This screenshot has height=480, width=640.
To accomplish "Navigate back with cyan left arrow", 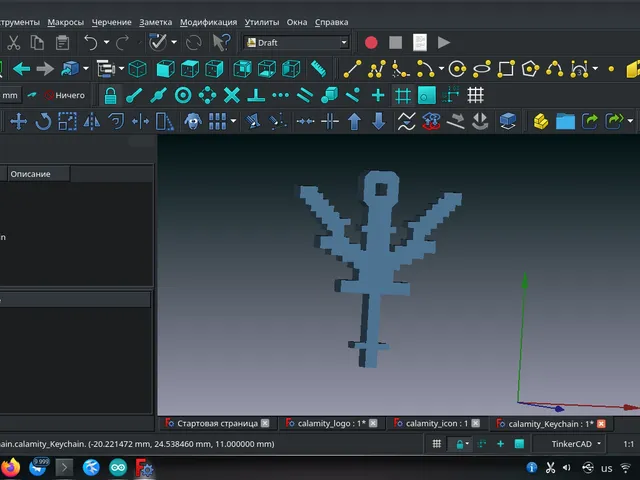I will point(21,69).
